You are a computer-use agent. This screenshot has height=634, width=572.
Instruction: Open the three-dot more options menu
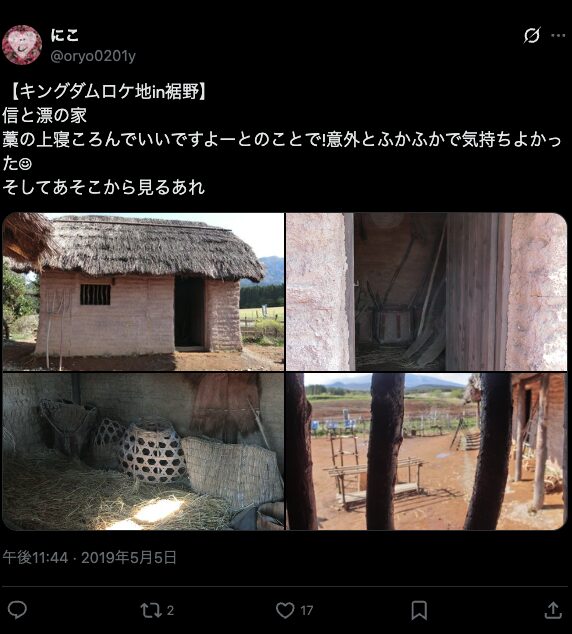coord(558,36)
